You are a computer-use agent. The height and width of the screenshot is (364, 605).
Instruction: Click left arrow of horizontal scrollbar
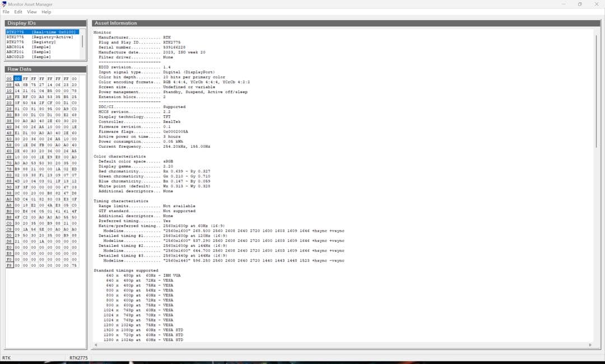click(x=94, y=346)
